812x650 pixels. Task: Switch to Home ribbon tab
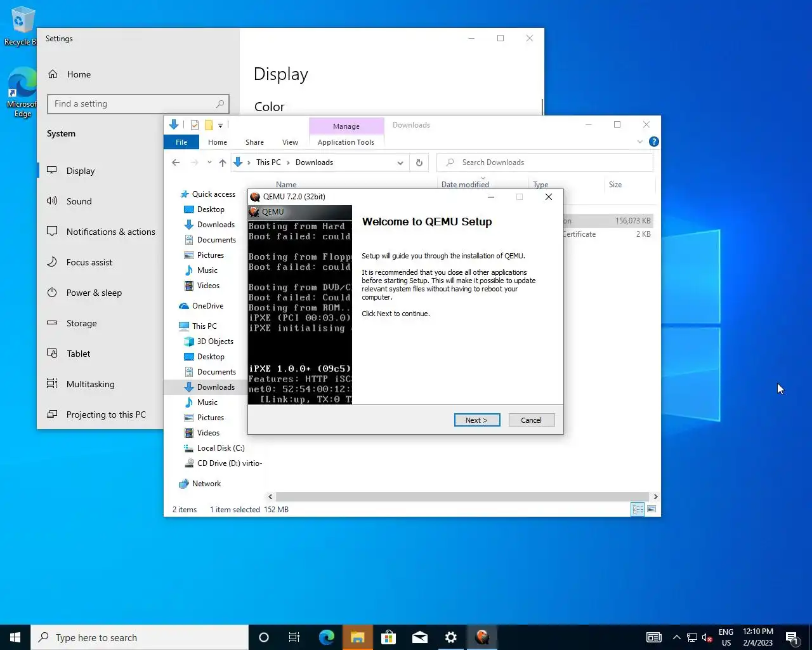(218, 142)
